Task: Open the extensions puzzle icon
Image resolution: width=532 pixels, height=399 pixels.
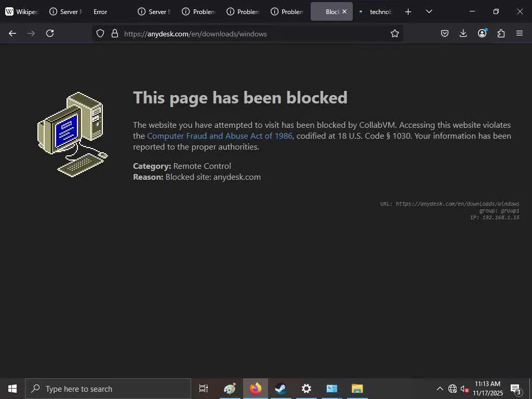Action: click(501, 33)
